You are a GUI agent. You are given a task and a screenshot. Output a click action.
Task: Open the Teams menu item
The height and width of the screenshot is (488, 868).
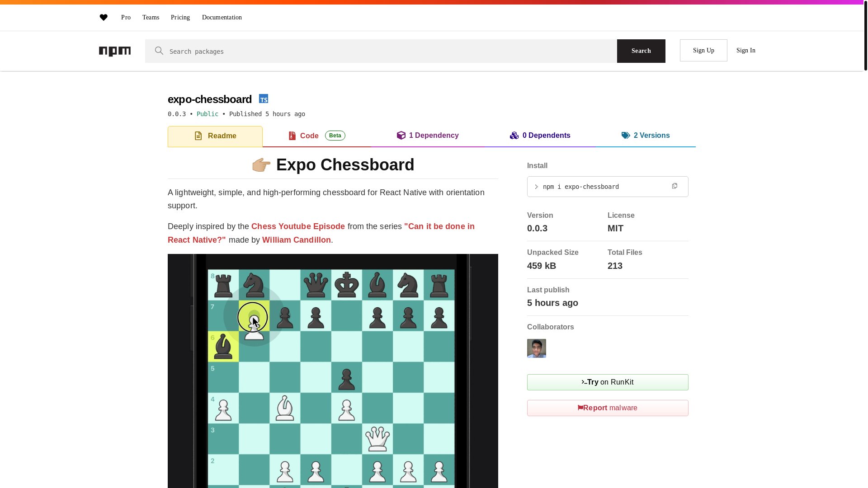(x=151, y=18)
